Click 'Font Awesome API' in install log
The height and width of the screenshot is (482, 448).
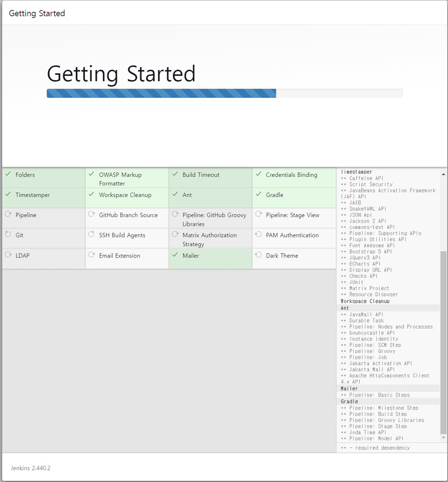pos(372,245)
